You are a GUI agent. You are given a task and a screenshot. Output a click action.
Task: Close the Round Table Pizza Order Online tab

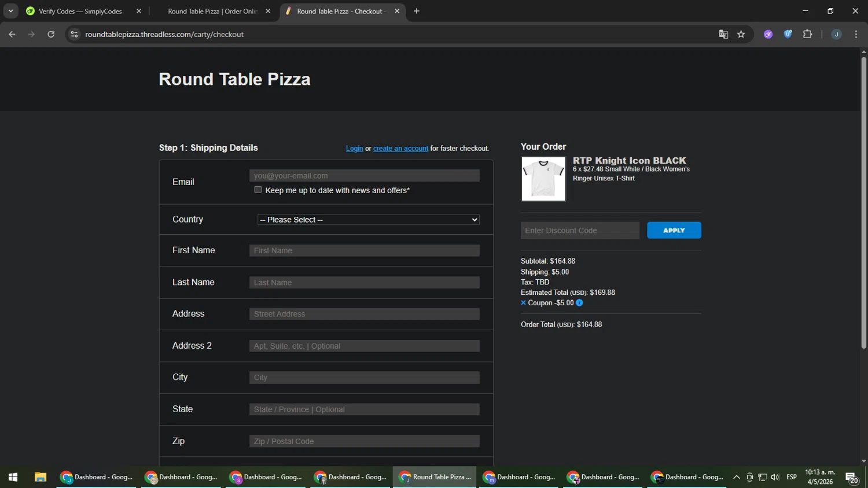pyautogui.click(x=268, y=11)
